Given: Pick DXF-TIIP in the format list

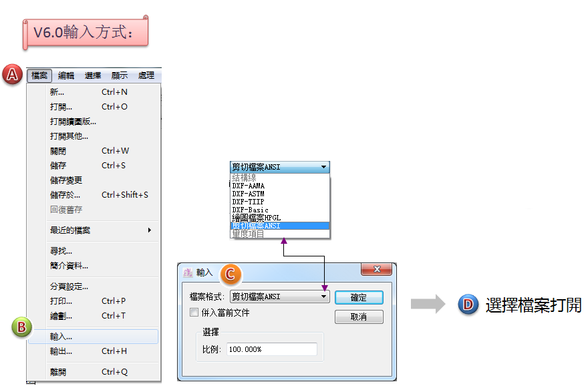Looking at the screenshot, I should (x=280, y=202).
